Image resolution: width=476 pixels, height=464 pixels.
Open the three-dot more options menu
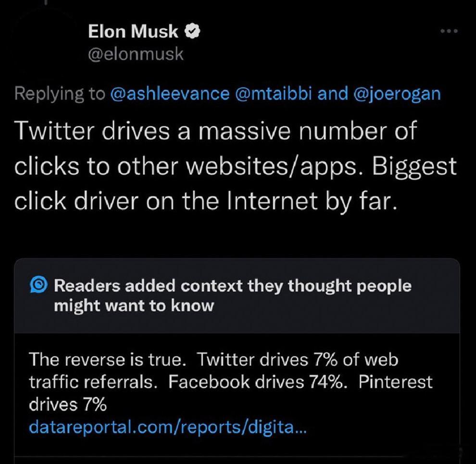point(449,31)
